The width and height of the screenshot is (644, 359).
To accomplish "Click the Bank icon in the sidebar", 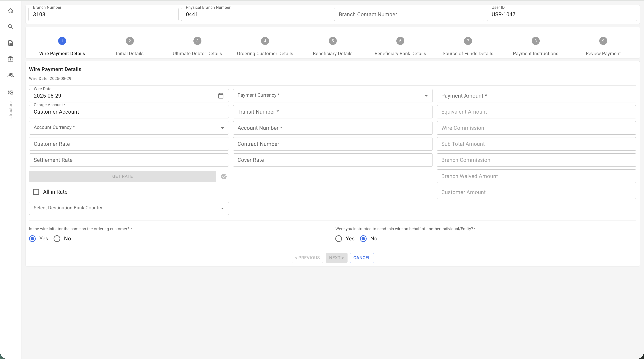I will pyautogui.click(x=10, y=59).
